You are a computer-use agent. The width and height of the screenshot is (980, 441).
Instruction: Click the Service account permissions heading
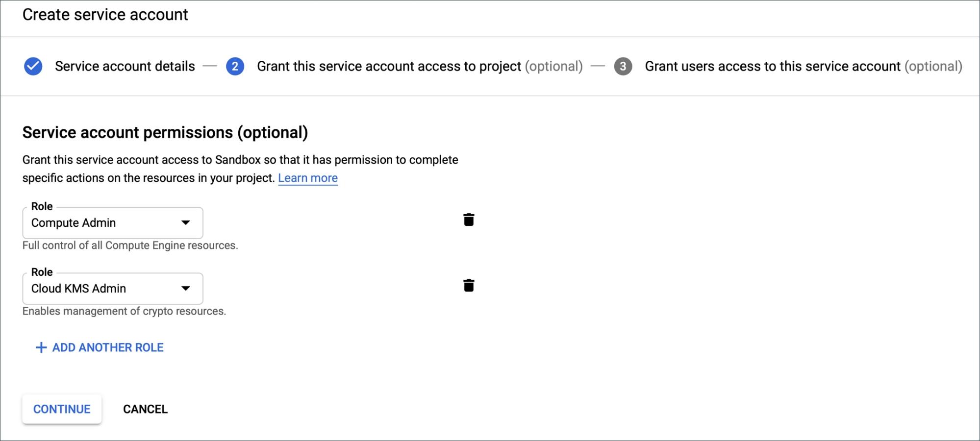[x=165, y=132]
